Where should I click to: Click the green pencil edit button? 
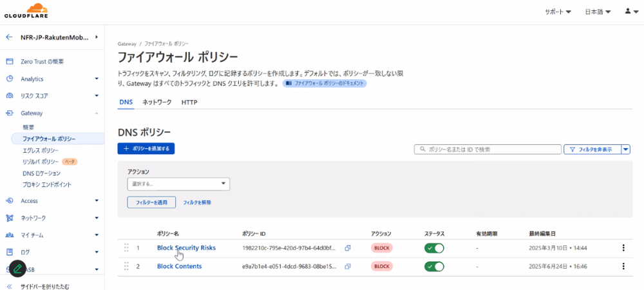[x=17, y=269]
